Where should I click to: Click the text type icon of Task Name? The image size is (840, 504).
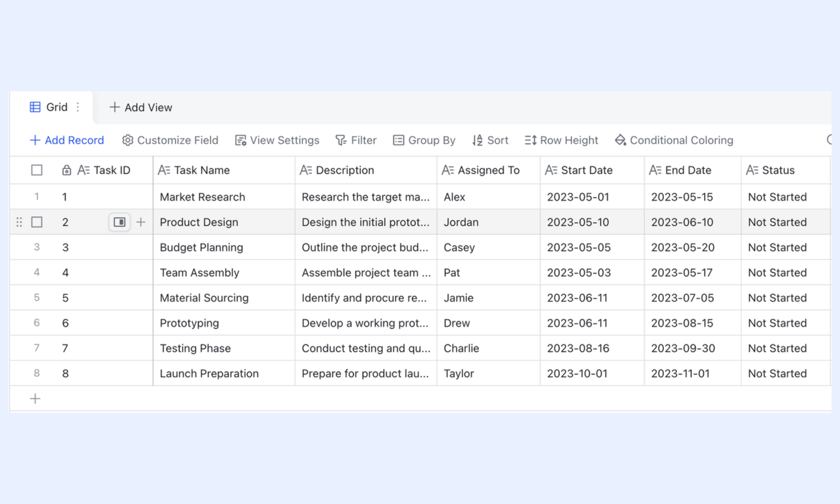164,170
